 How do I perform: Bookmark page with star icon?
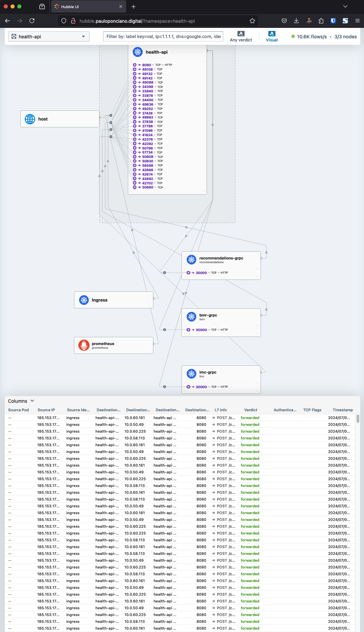pos(252,21)
